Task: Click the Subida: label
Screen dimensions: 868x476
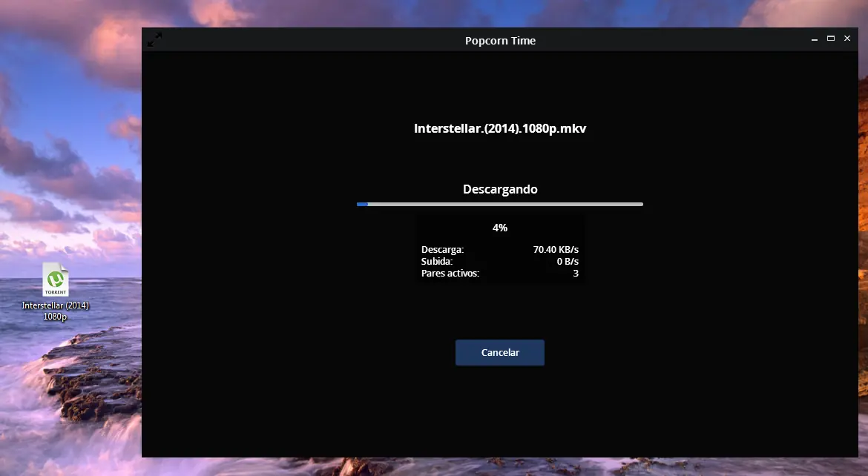Action: 437,261
